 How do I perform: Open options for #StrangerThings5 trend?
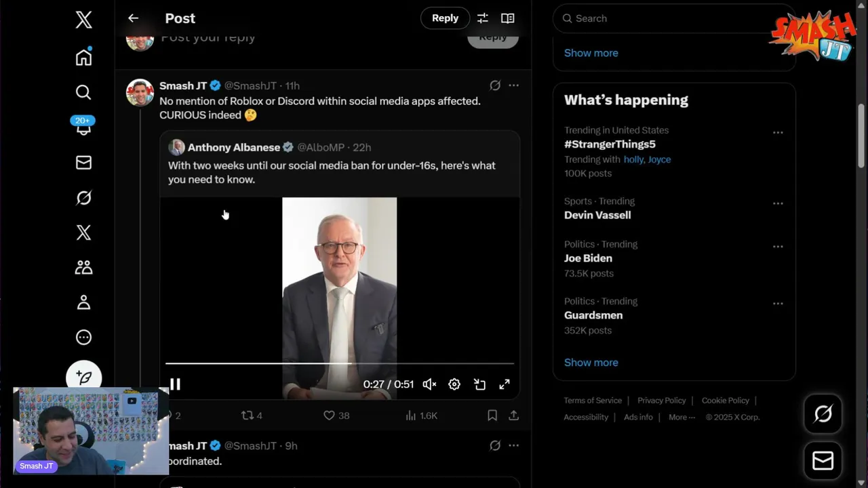point(778,133)
